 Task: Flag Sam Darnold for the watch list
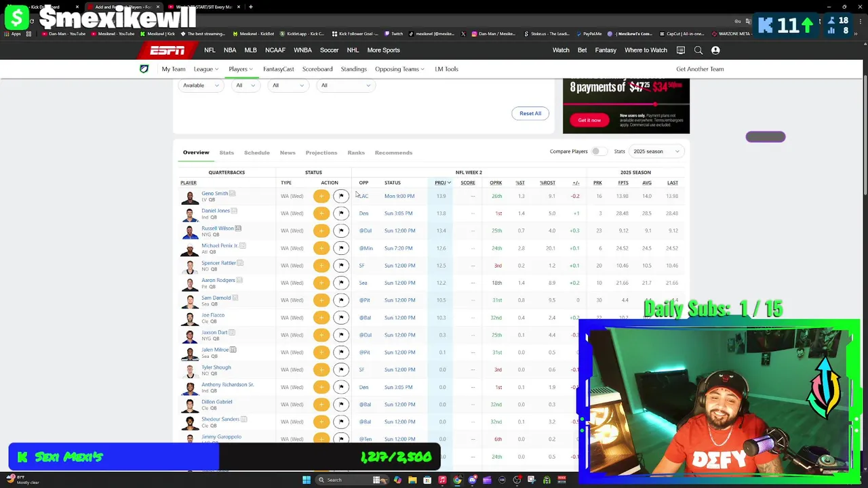tap(340, 300)
